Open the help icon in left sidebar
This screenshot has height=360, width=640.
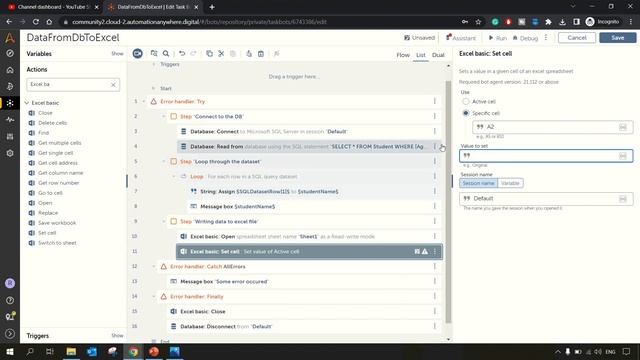click(x=10, y=300)
